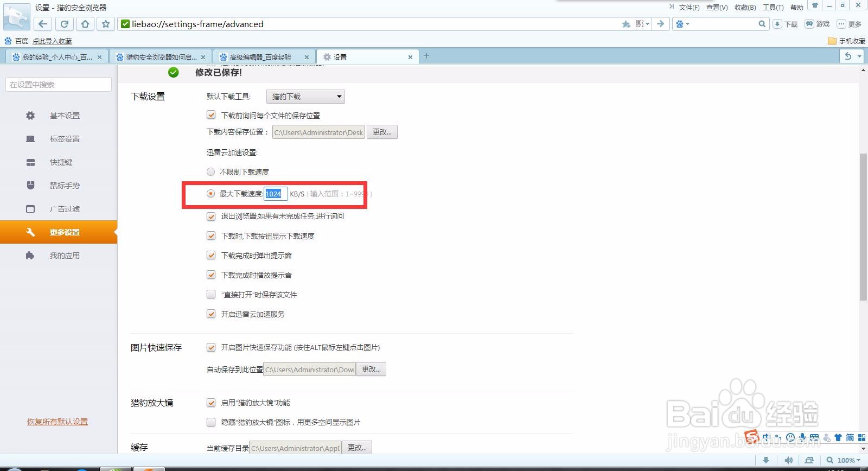Open the 文件(F) menu
This screenshot has width=868, height=471.
[x=689, y=7]
